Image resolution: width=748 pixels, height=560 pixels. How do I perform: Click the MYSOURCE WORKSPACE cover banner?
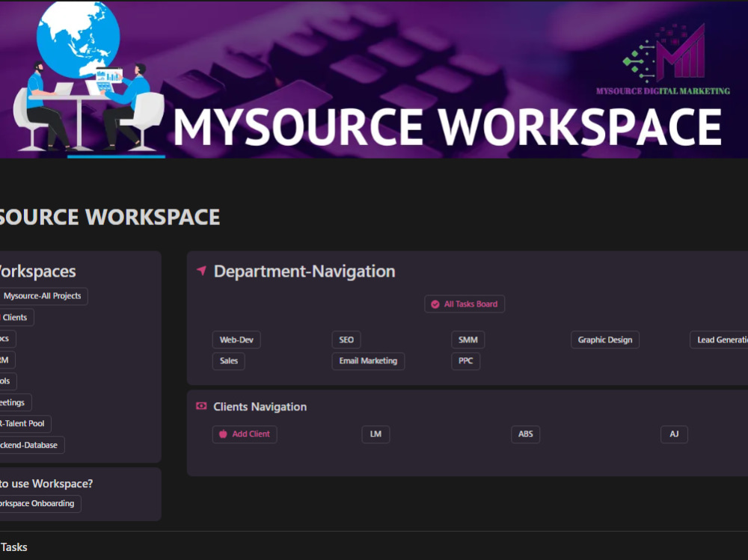pyautogui.click(x=374, y=79)
